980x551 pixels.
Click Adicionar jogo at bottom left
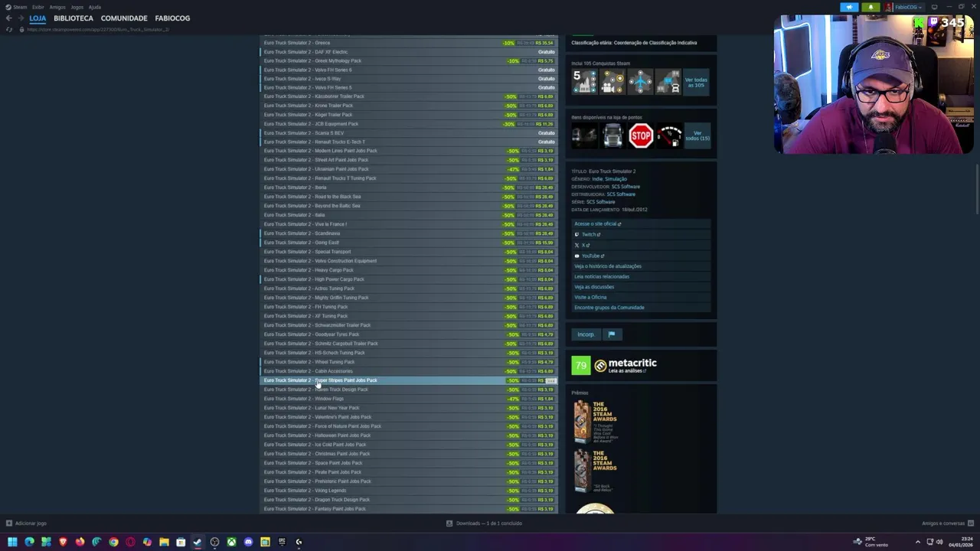pyautogui.click(x=26, y=523)
